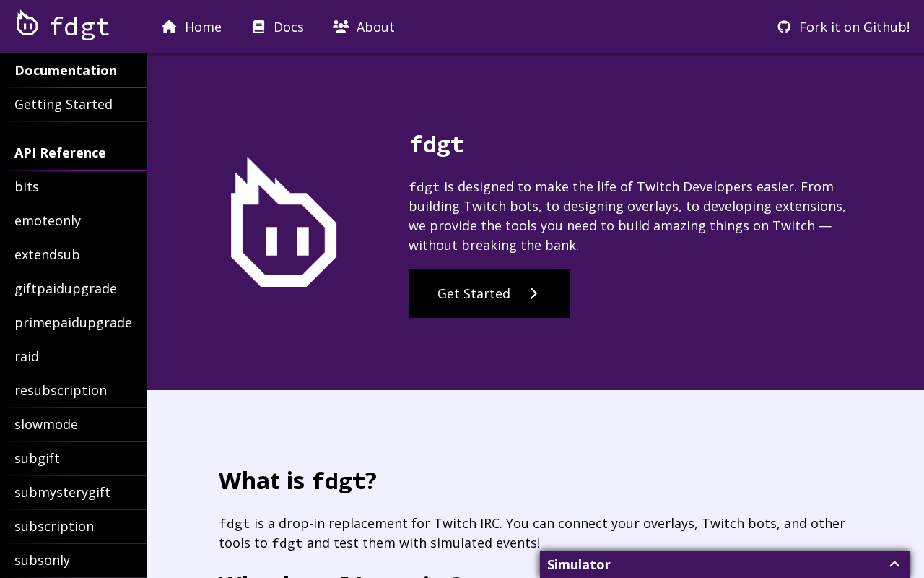Click the fdgt logo icon in header
Screen dimensions: 924x578
coord(27,24)
